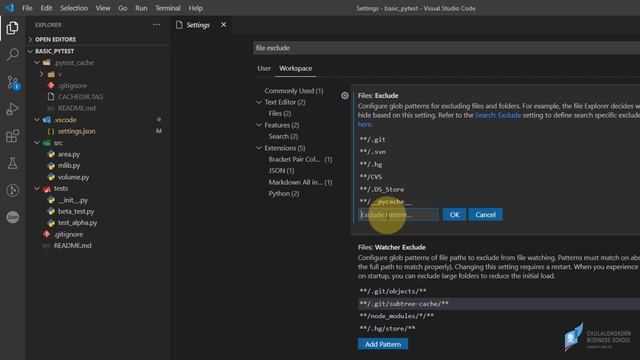Focus the Exclude Pattern input box
The width and height of the screenshot is (640, 360).
[398, 215]
